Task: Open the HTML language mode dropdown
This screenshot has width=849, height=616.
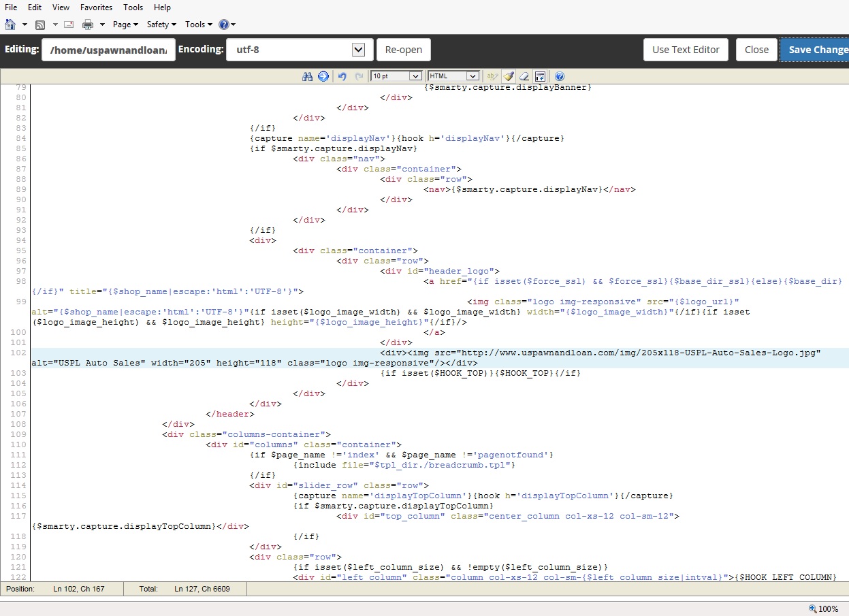Action: click(453, 76)
